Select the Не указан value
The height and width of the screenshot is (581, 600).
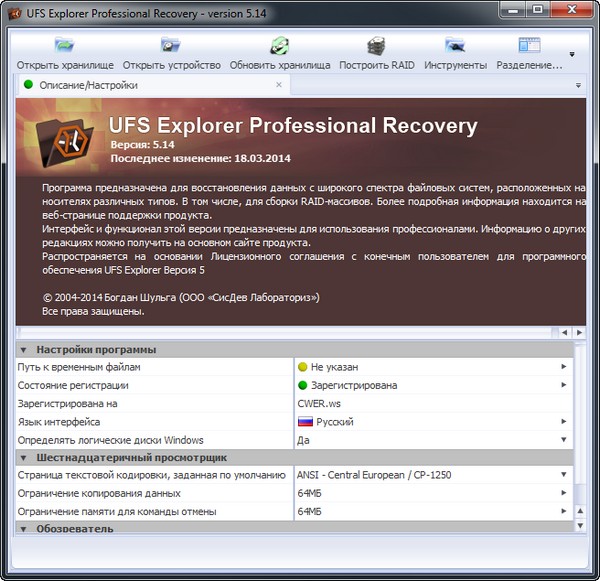[334, 367]
